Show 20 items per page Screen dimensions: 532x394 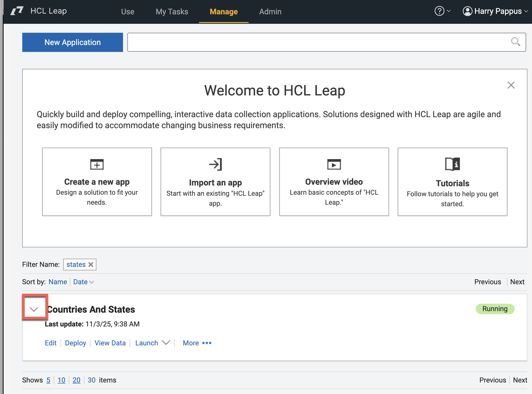click(x=76, y=380)
